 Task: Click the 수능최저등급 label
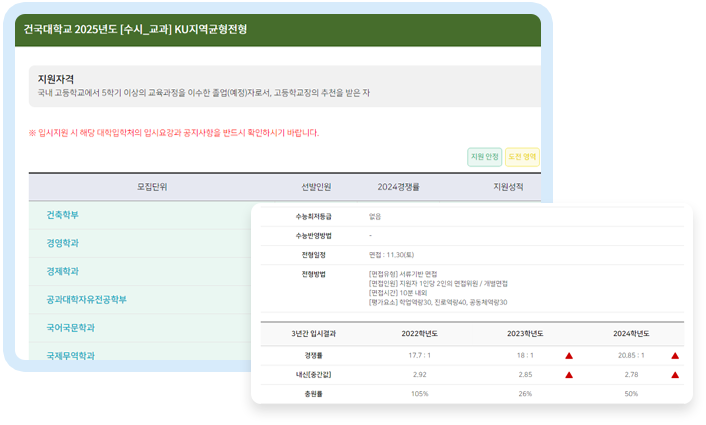click(x=313, y=217)
